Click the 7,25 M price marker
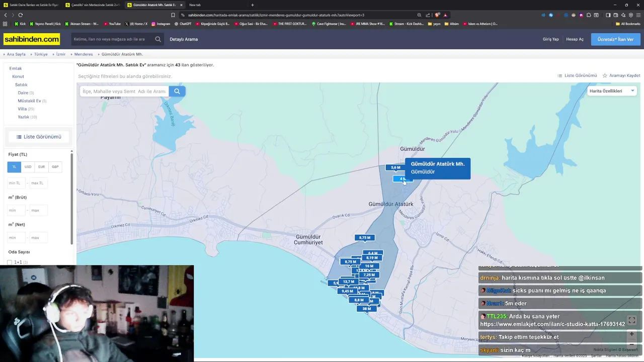Screen dimensions: 644x362 369,275
